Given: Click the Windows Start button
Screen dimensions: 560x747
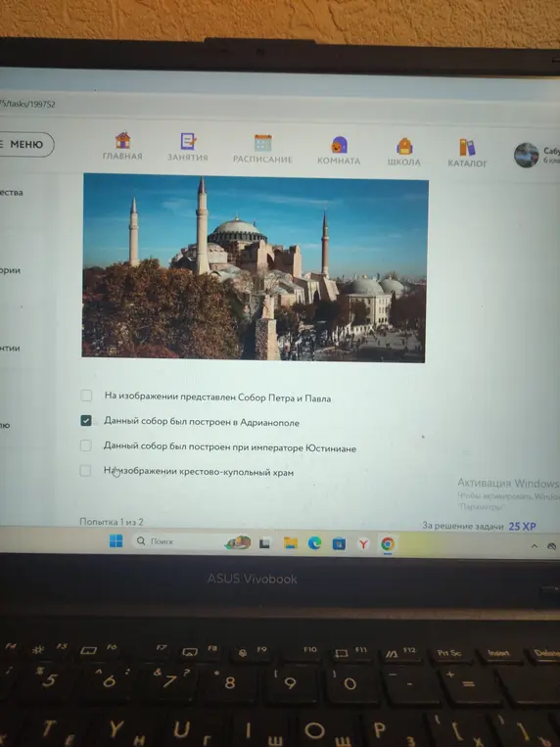Looking at the screenshot, I should (x=116, y=540).
